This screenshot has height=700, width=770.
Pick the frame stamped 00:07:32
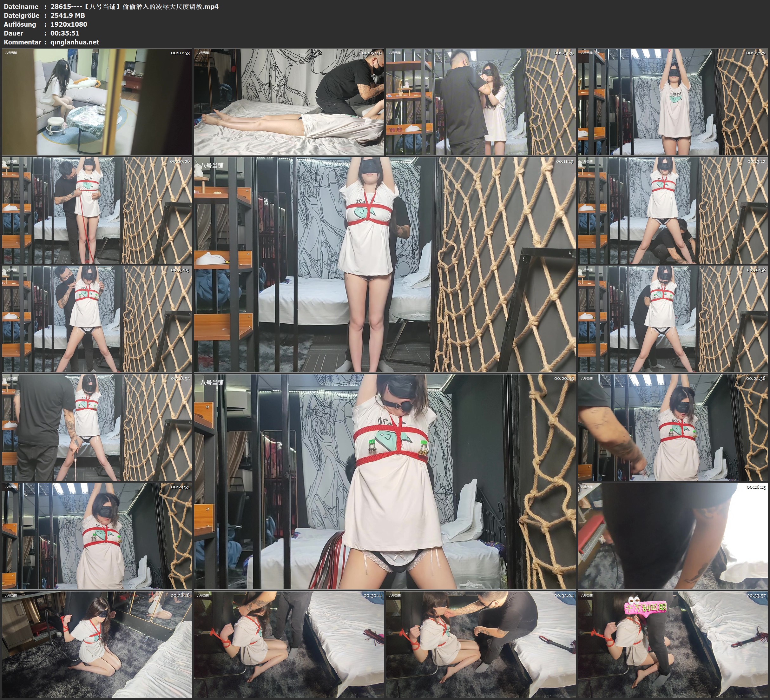(x=673, y=102)
